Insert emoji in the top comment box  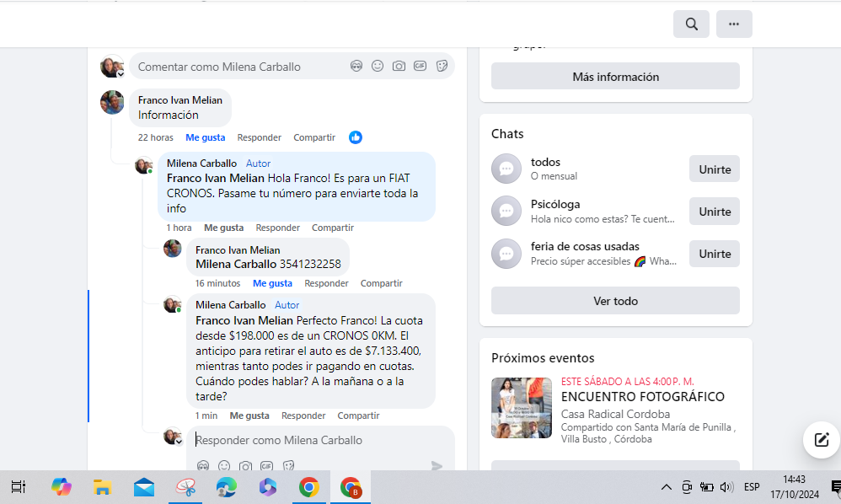coord(378,67)
